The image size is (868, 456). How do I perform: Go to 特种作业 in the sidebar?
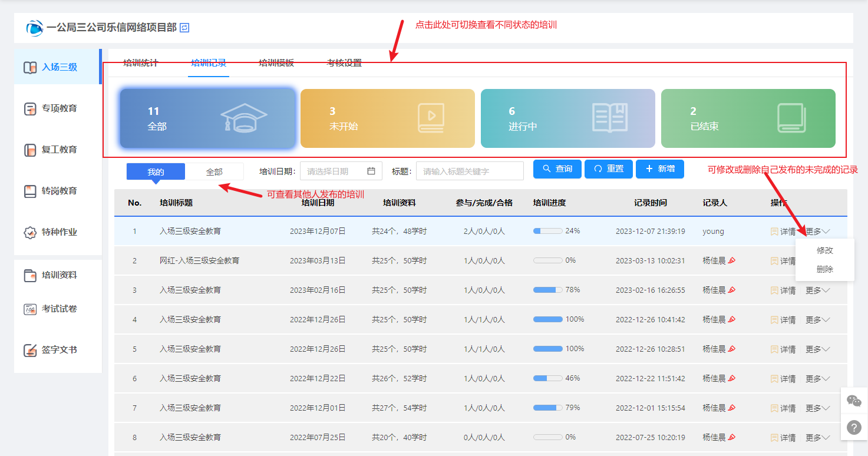point(59,232)
